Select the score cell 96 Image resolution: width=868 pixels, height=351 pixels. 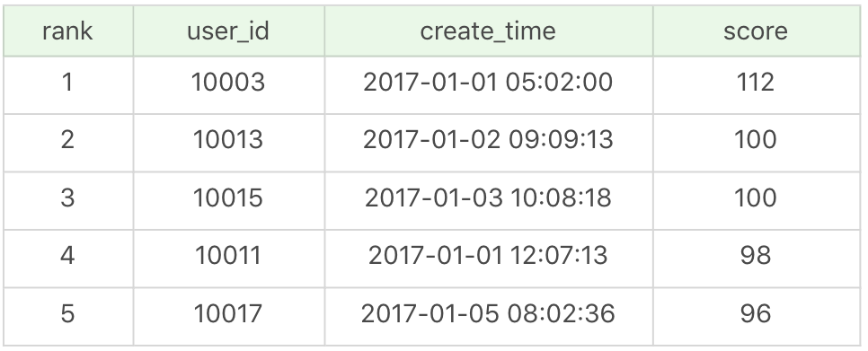(x=757, y=313)
